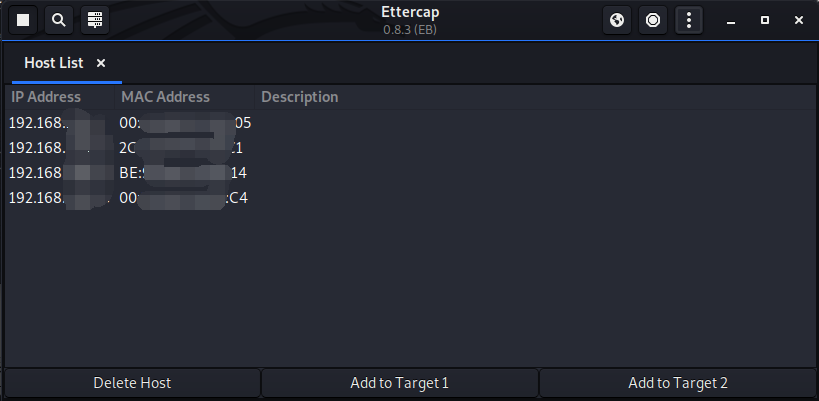Click the Description column header
Image resolution: width=819 pixels, height=401 pixels.
[299, 97]
